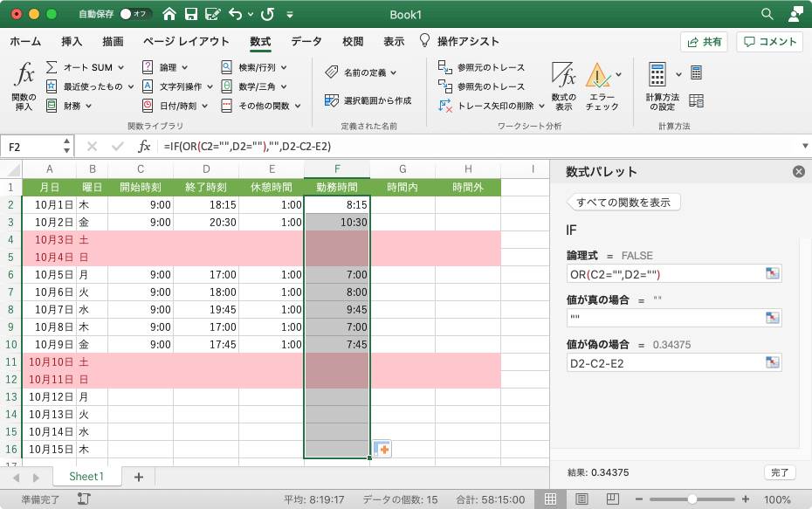The image size is (812, 509).
Task: Add a new sheet with plus button
Action: pos(138,477)
